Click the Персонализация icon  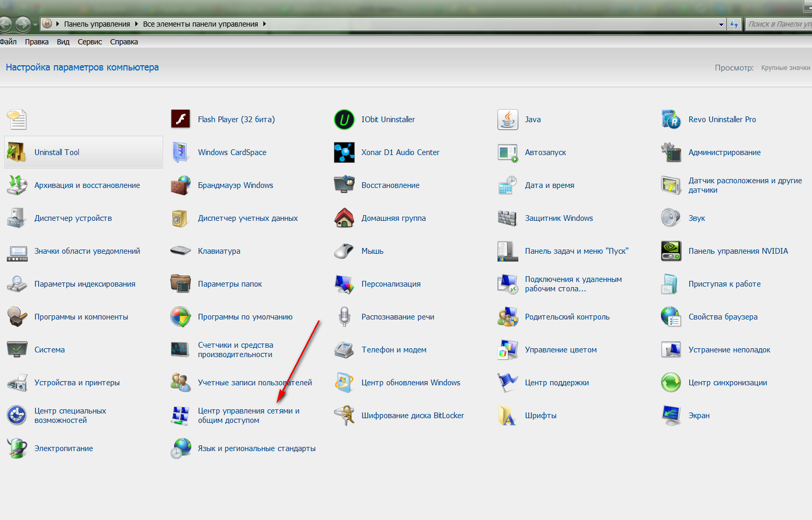344,284
